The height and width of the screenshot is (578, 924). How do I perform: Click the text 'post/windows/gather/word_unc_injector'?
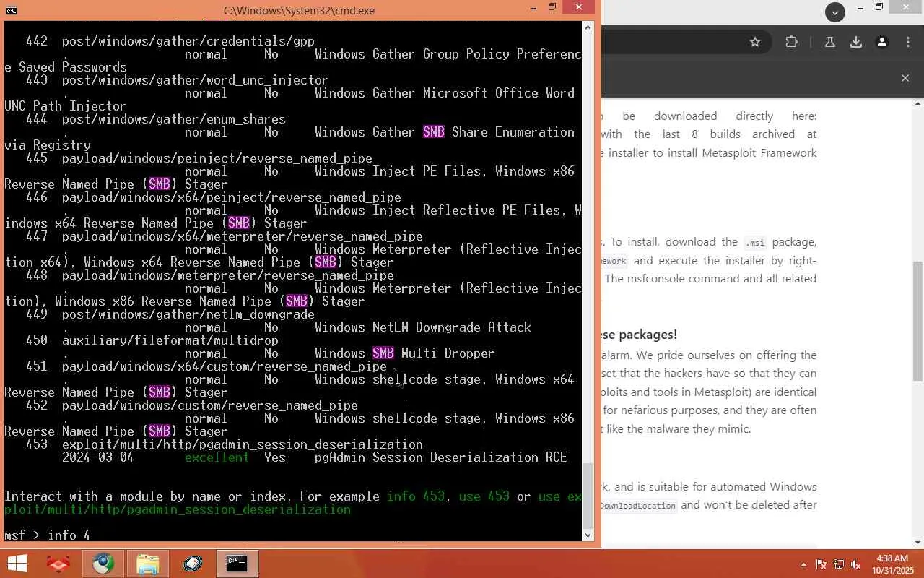(x=196, y=80)
